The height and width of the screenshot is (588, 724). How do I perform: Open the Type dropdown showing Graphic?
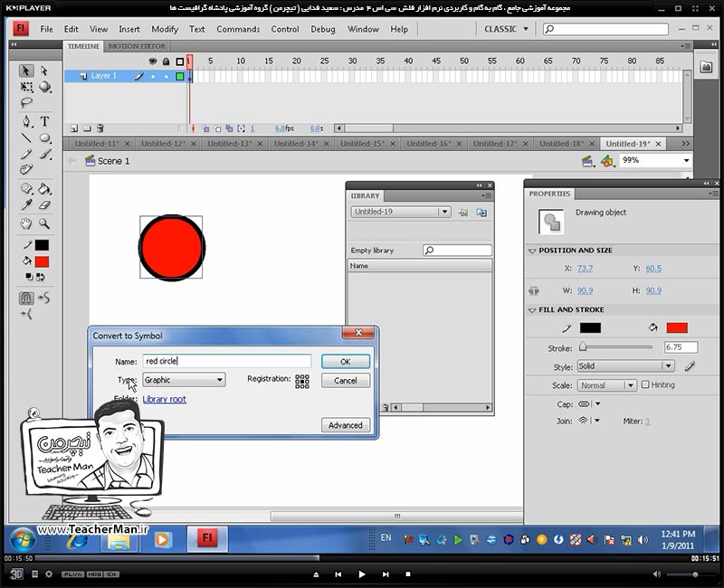184,380
